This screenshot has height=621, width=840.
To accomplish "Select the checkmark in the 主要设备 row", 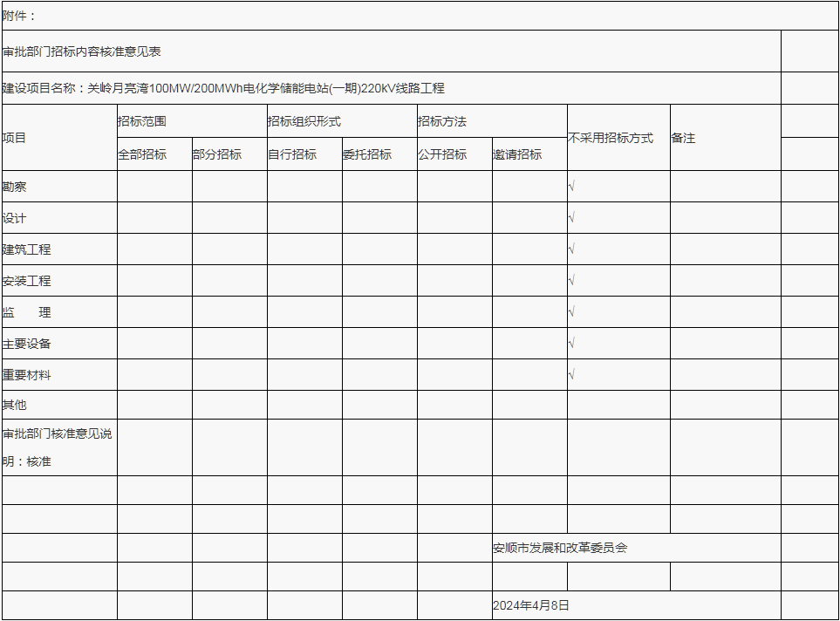I will coord(571,344).
